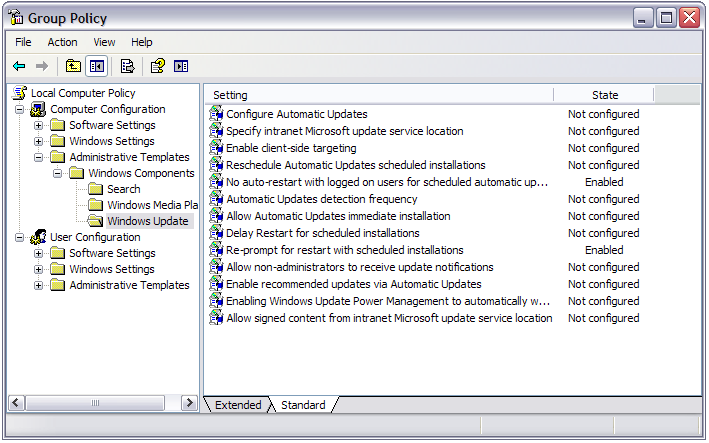Expand Software Settings under Computer Configuration

pos(38,125)
